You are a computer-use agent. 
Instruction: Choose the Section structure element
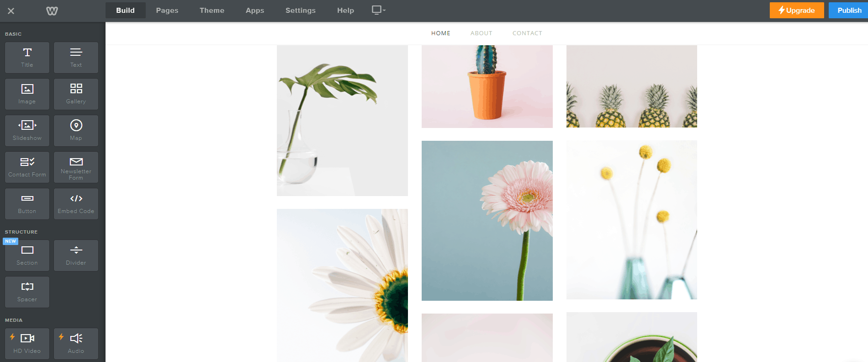pos(27,256)
